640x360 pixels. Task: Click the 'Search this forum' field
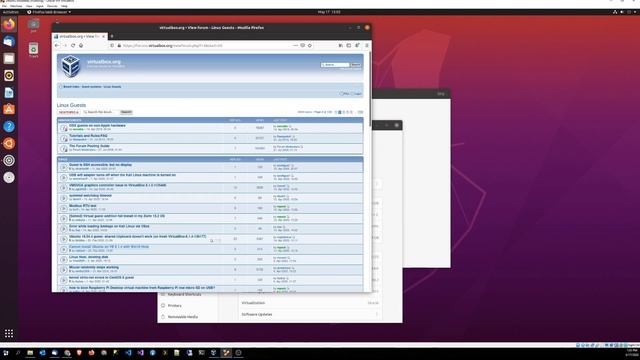point(101,112)
